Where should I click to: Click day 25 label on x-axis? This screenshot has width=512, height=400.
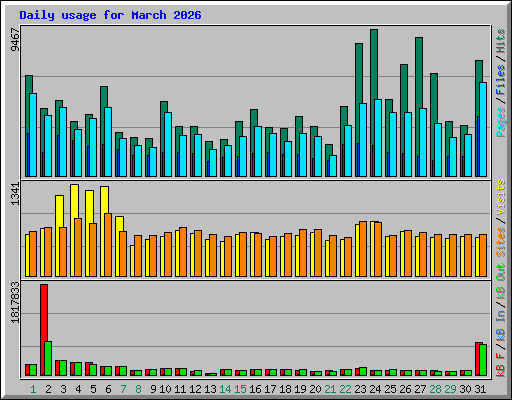(390, 389)
